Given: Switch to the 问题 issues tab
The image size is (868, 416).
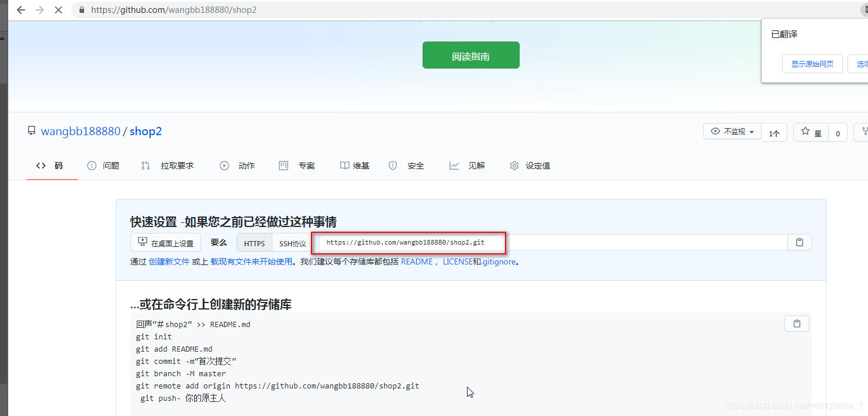Looking at the screenshot, I should (x=103, y=166).
